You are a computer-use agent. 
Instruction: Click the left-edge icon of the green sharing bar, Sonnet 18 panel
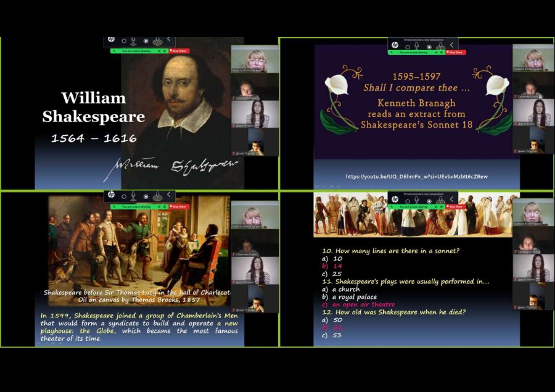pos(392,52)
